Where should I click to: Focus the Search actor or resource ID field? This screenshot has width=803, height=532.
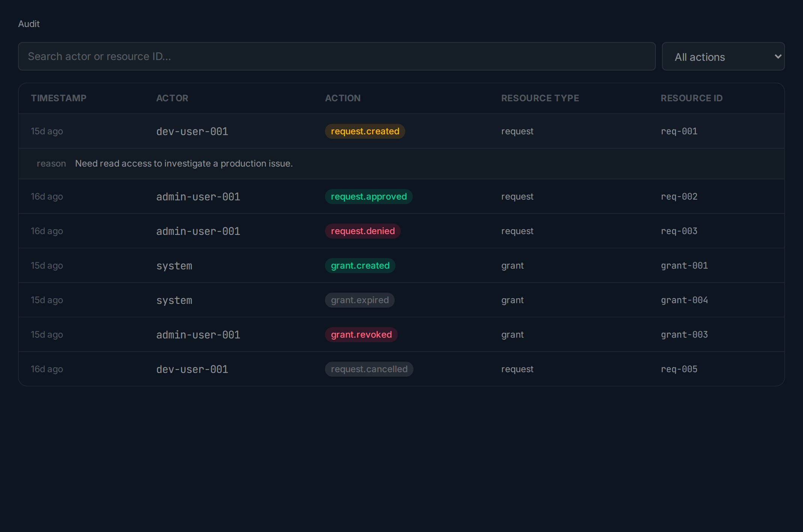[337, 56]
